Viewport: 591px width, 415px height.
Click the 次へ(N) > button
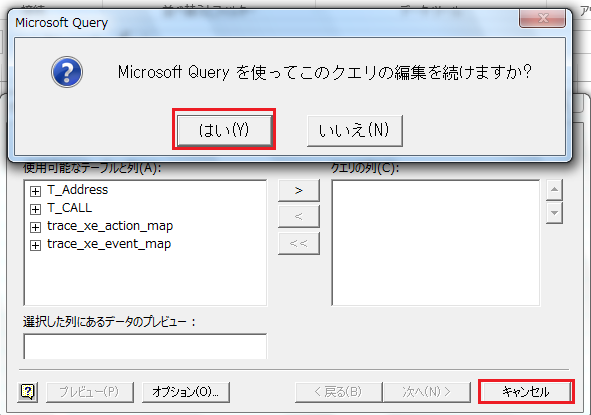pos(427,392)
